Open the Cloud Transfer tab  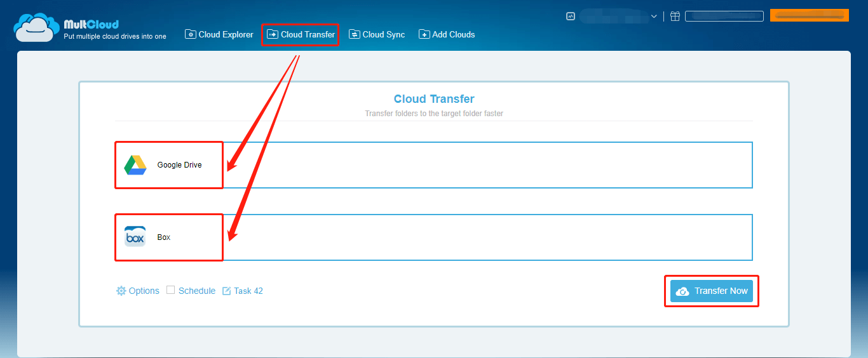point(301,34)
